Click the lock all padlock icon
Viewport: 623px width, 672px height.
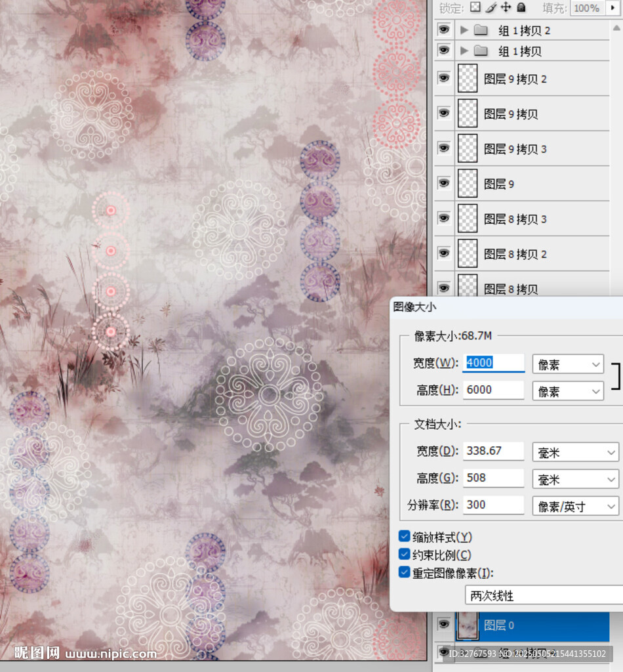[x=521, y=8]
